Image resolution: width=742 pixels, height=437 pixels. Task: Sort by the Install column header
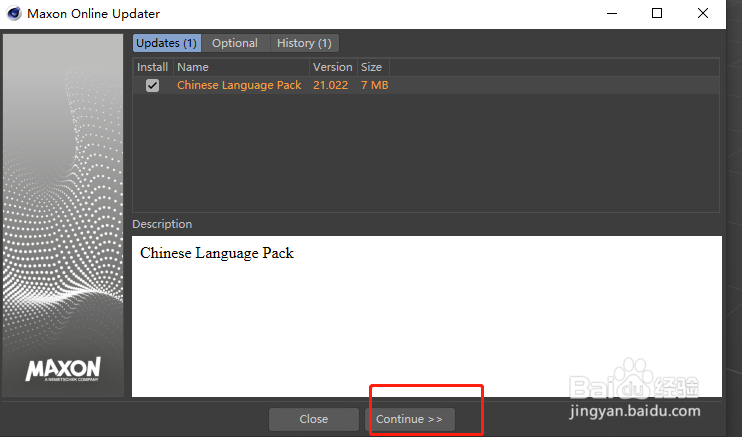pyautogui.click(x=153, y=67)
